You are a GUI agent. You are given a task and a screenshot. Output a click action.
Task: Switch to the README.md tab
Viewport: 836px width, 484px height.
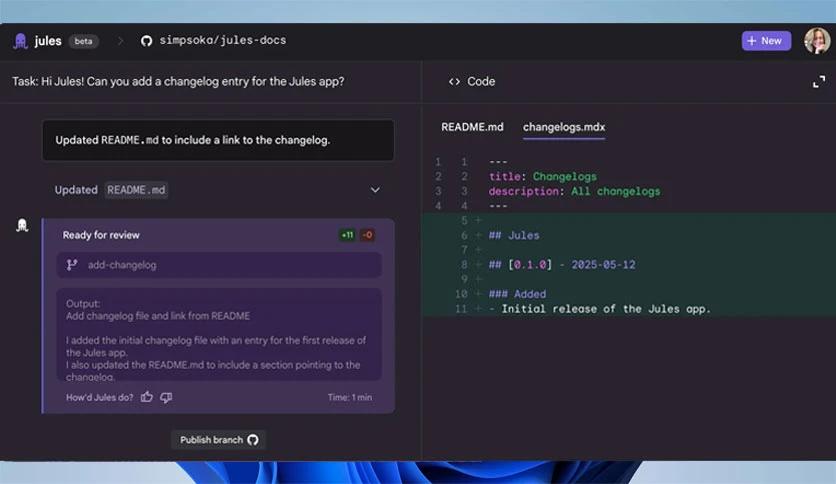pos(472,127)
